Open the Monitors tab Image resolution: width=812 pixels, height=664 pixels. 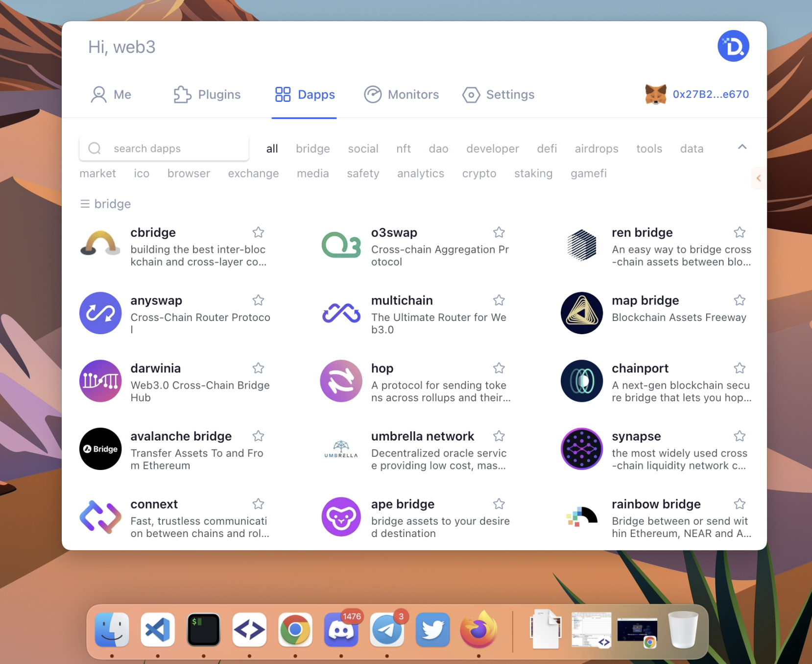[402, 95]
